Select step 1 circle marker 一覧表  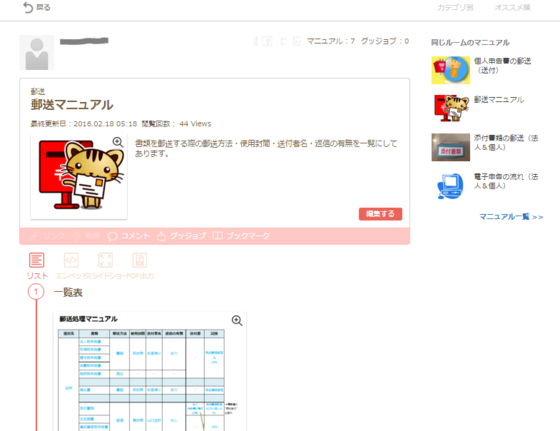coord(36,292)
